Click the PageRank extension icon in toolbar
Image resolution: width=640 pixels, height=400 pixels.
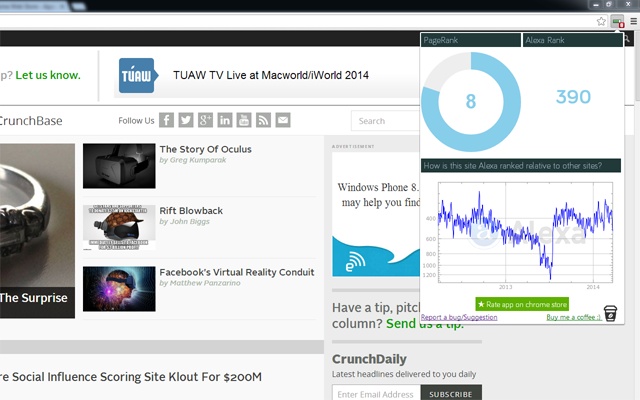point(617,21)
